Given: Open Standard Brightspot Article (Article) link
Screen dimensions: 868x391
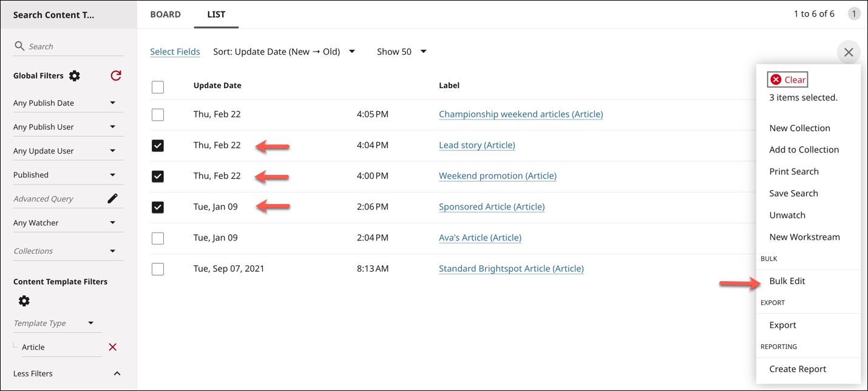Looking at the screenshot, I should coord(511,269).
